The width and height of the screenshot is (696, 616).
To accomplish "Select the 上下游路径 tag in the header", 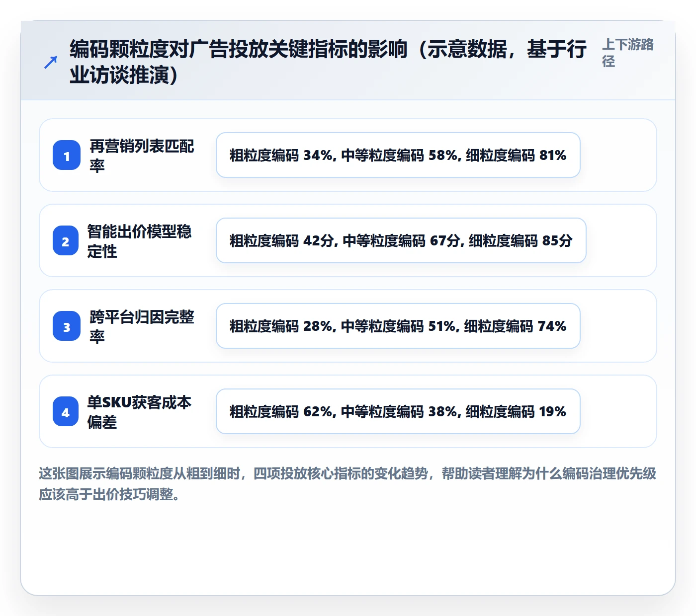I will 628,53.
